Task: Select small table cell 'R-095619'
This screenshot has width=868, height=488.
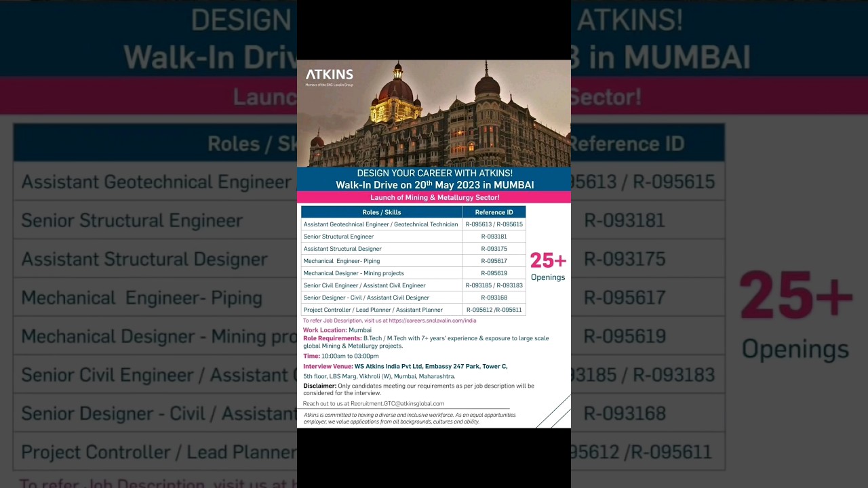Action: (494, 273)
